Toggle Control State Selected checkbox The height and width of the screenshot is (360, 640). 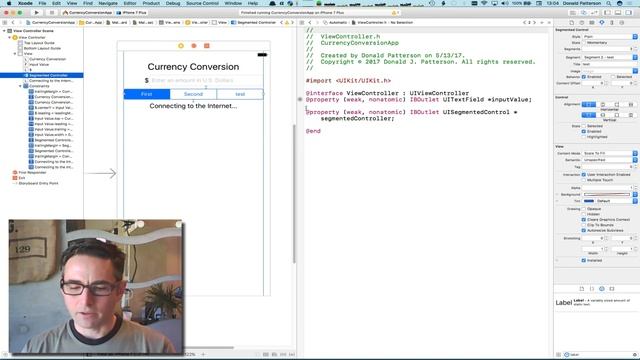tap(584, 126)
